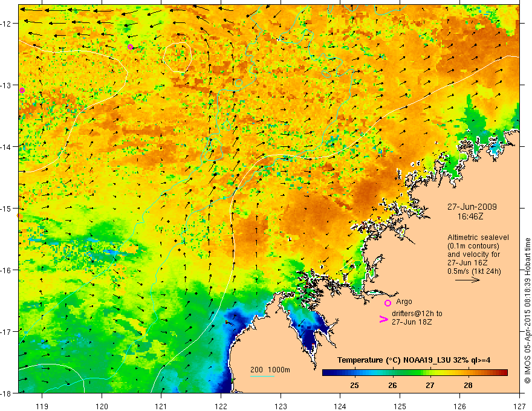
Task: Click the '0.5m/s (1kt 24h)' text
Action: tap(474, 271)
